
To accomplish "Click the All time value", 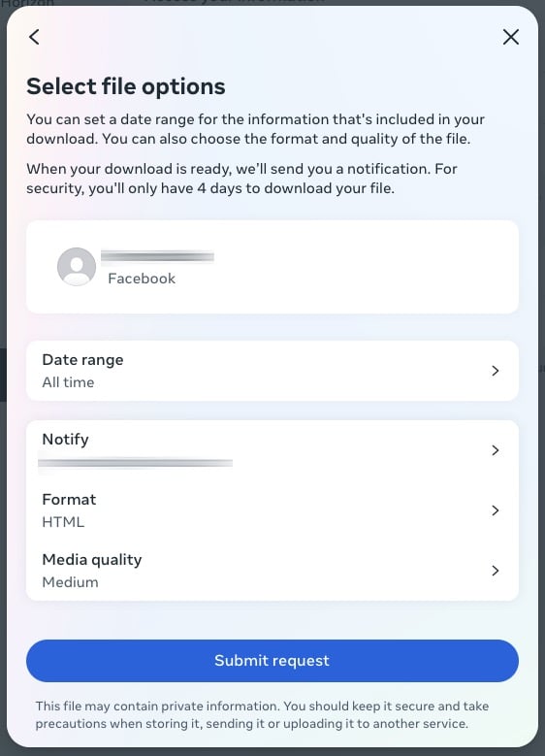I will click(68, 382).
